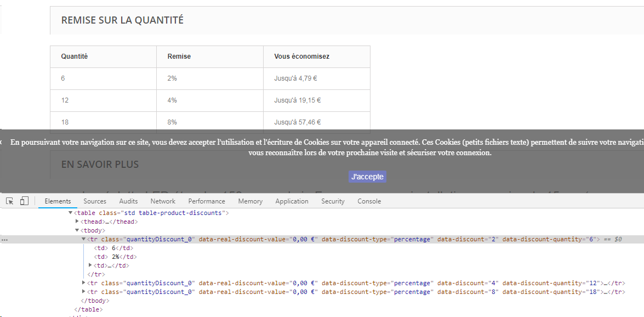
Task: Click the J'accepte cookie button
Action: point(367,177)
